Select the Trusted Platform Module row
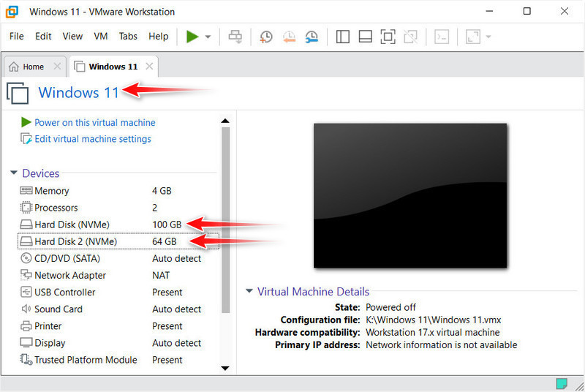The height and width of the screenshot is (392, 585). [118, 360]
